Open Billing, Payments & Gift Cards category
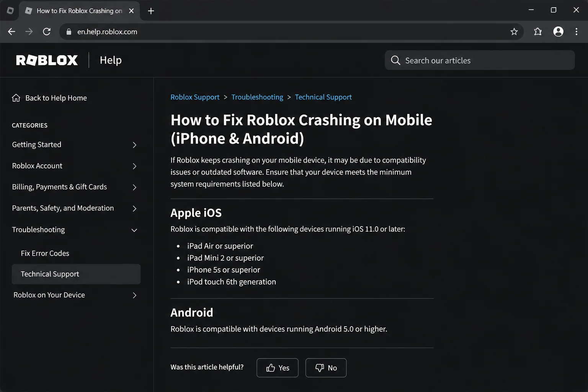 (x=59, y=187)
